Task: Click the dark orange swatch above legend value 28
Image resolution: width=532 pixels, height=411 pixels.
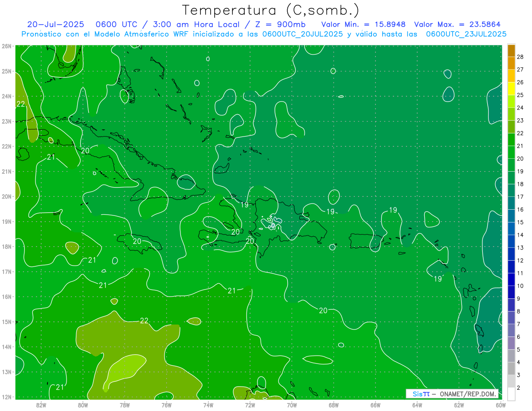Action: coord(511,51)
